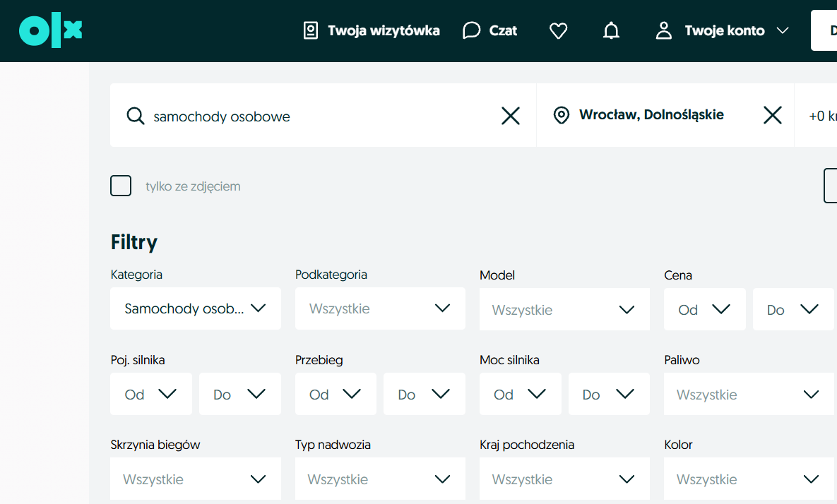Click the location pin icon
The image size is (837, 504).
tap(561, 114)
